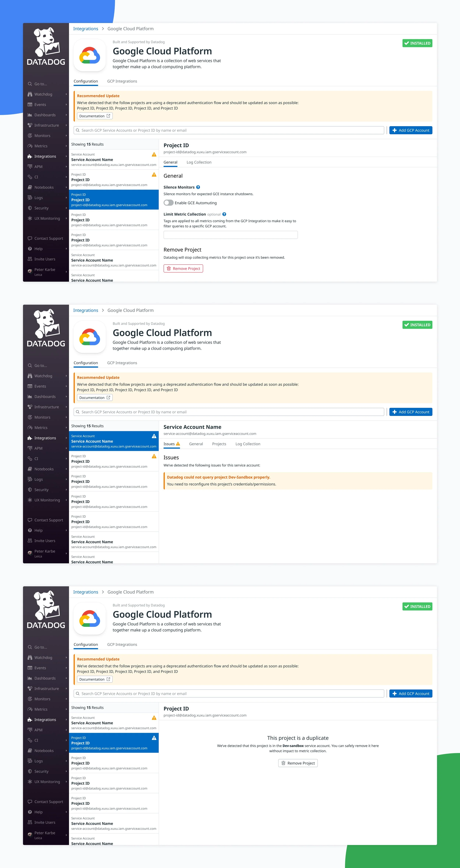Click white warning icon on highlighted Project ID row
460x868 pixels.
point(154,738)
